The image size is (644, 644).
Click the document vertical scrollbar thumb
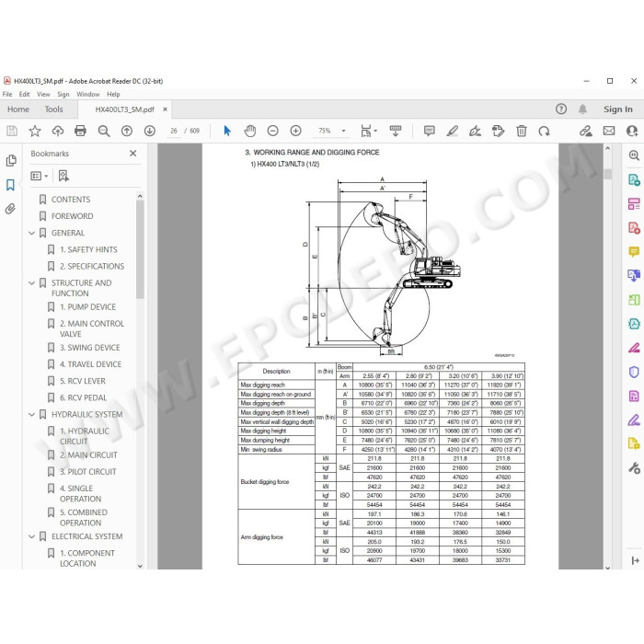click(608, 174)
